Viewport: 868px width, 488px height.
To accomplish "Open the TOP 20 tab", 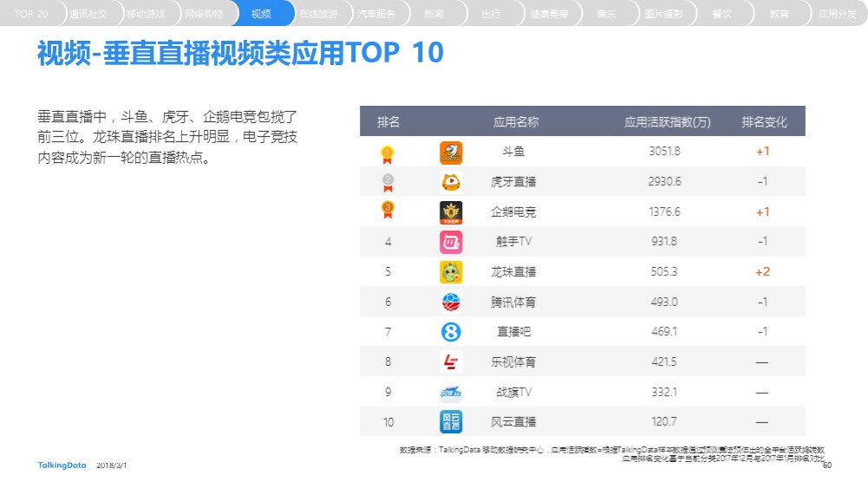I will [31, 13].
